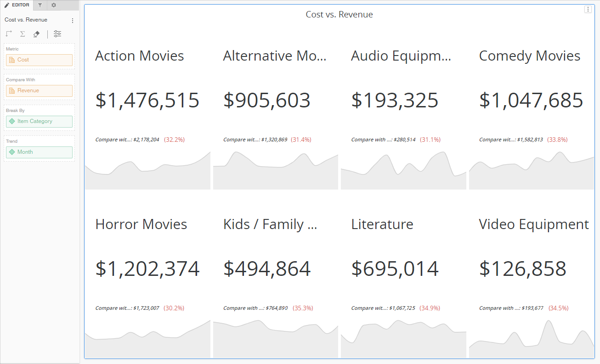Open the sliders options icon in the editor
The width and height of the screenshot is (600, 364).
point(57,34)
